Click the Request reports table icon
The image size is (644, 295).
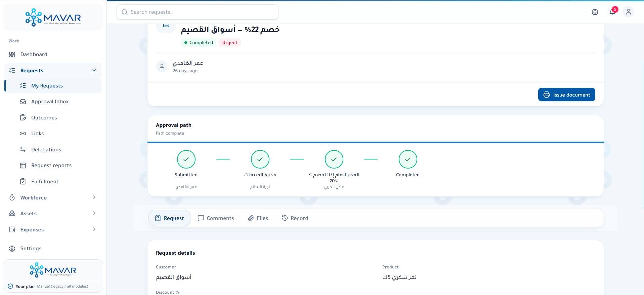click(x=23, y=165)
